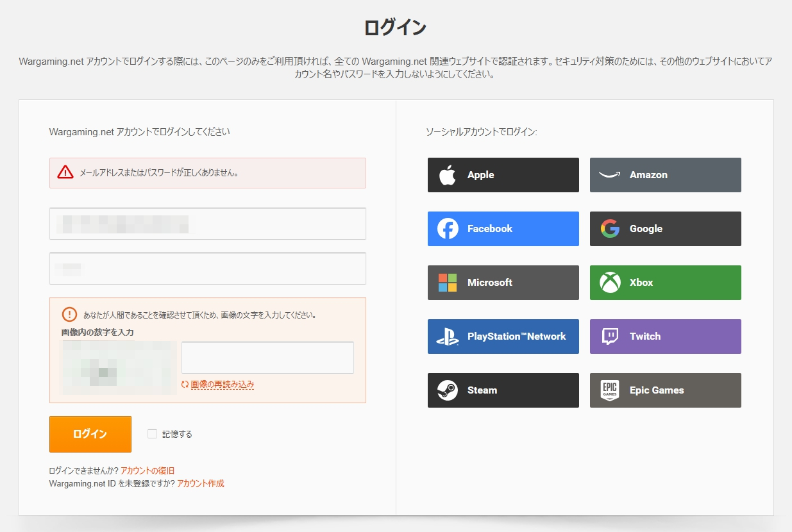Click the orange exclamation circle icon

(x=69, y=314)
